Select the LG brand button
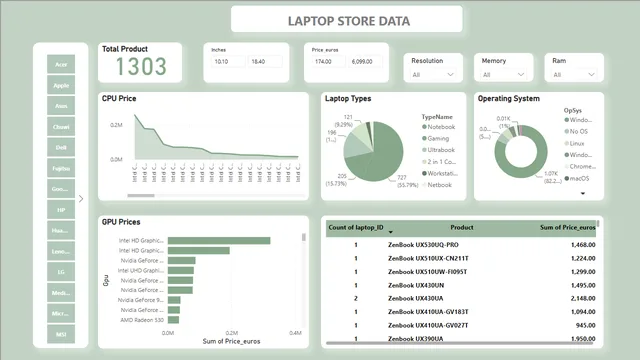Viewport: 640px width, 360px height. point(61,272)
